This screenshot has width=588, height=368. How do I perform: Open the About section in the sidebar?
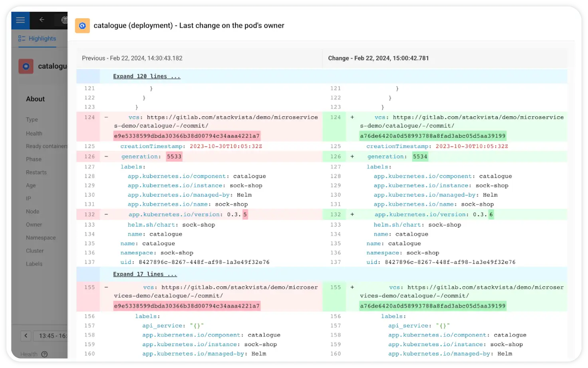(35, 99)
